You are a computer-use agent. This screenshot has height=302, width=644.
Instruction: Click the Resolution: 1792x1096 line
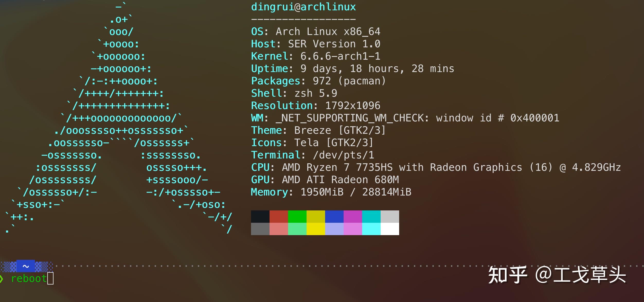316,106
